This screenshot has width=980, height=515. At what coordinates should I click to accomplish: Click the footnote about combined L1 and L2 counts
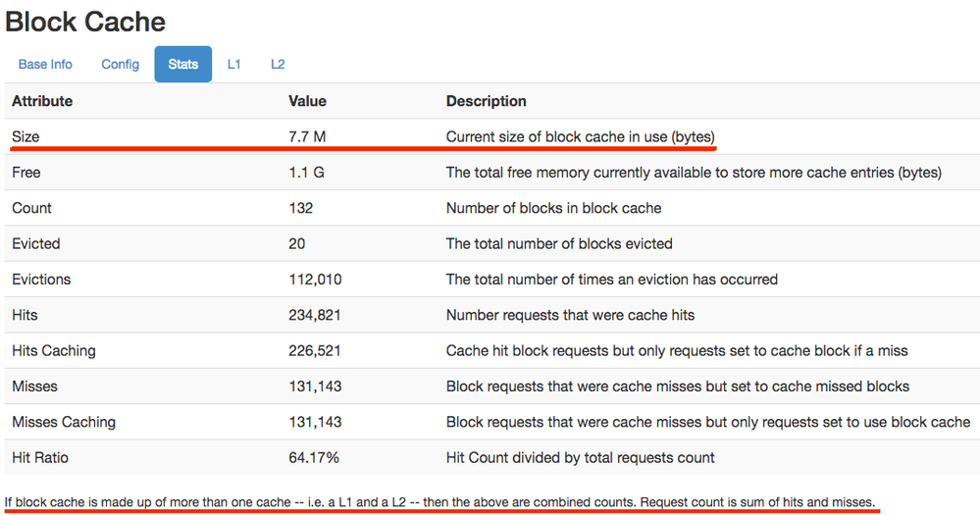pyautogui.click(x=439, y=502)
